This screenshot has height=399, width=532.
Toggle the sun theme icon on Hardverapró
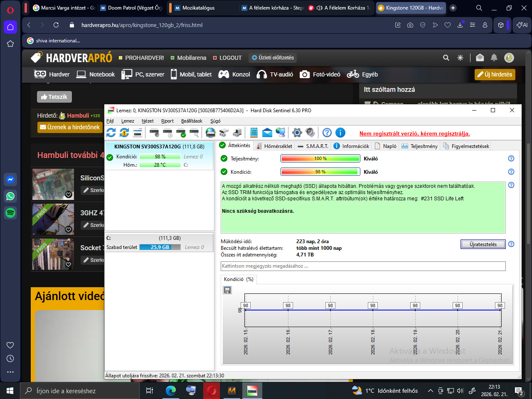coord(460,58)
